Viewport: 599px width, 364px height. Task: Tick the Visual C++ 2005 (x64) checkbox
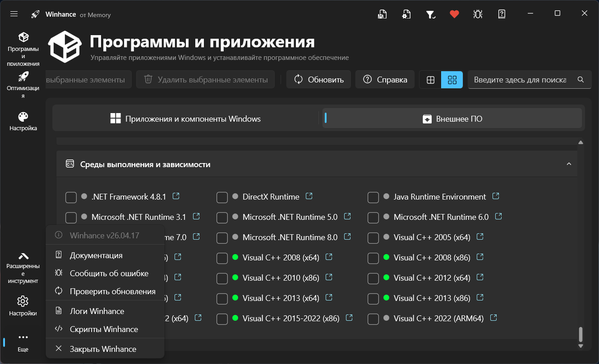click(373, 238)
